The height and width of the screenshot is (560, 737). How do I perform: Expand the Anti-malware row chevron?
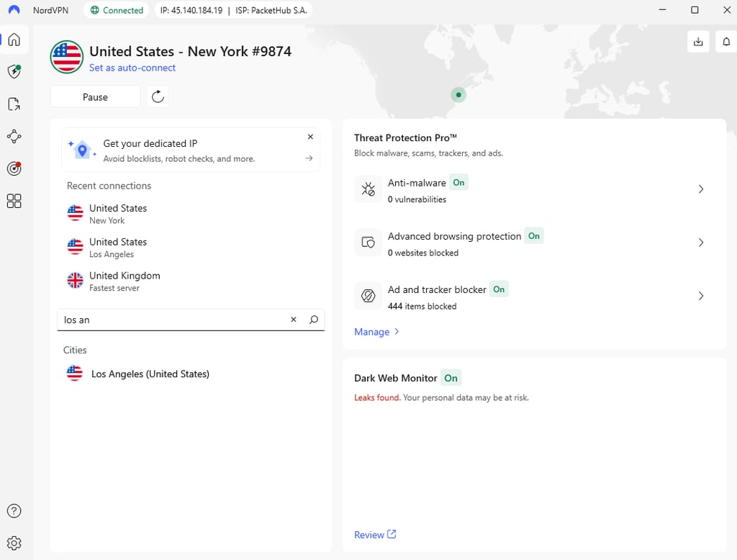tap(701, 189)
